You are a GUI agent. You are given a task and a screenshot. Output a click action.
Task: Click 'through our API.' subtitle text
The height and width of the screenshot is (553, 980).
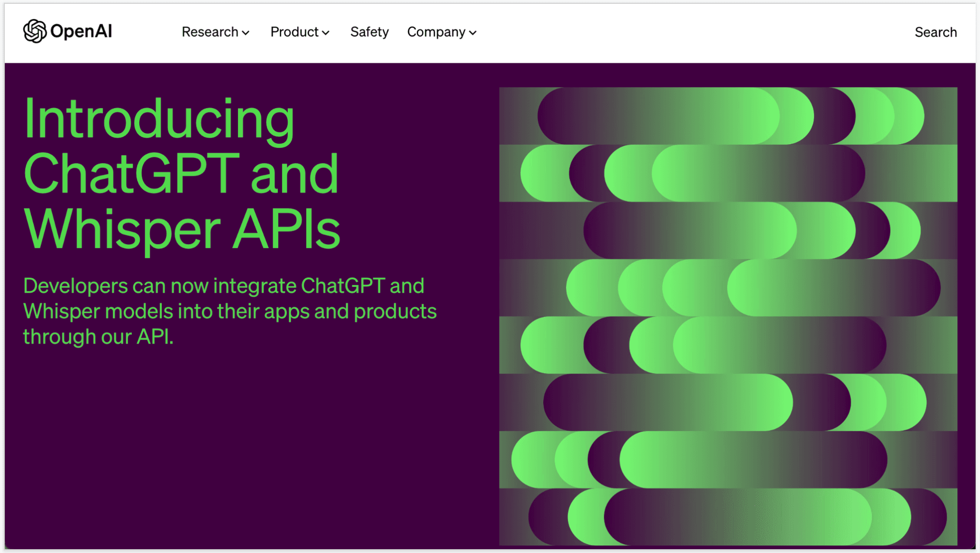point(98,336)
